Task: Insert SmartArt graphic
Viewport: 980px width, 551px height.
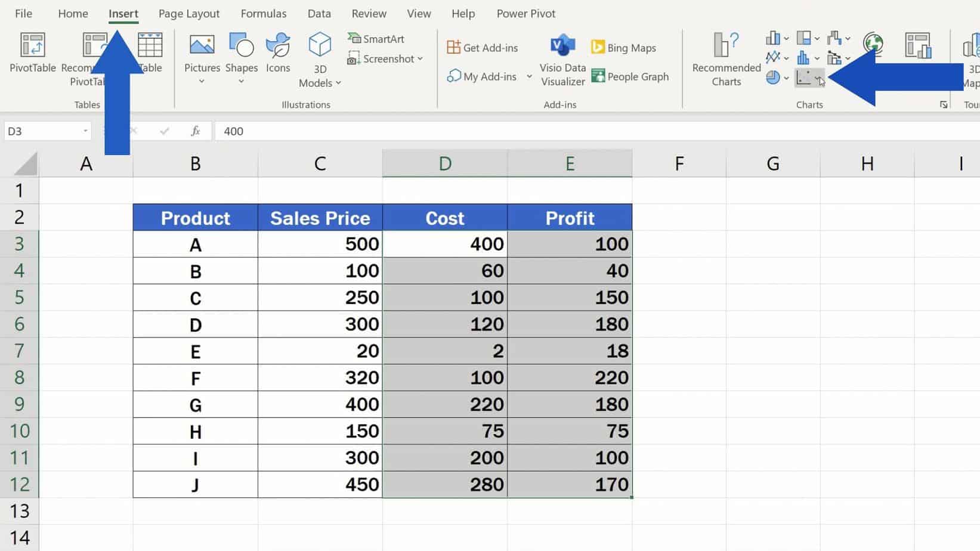Action: [376, 38]
